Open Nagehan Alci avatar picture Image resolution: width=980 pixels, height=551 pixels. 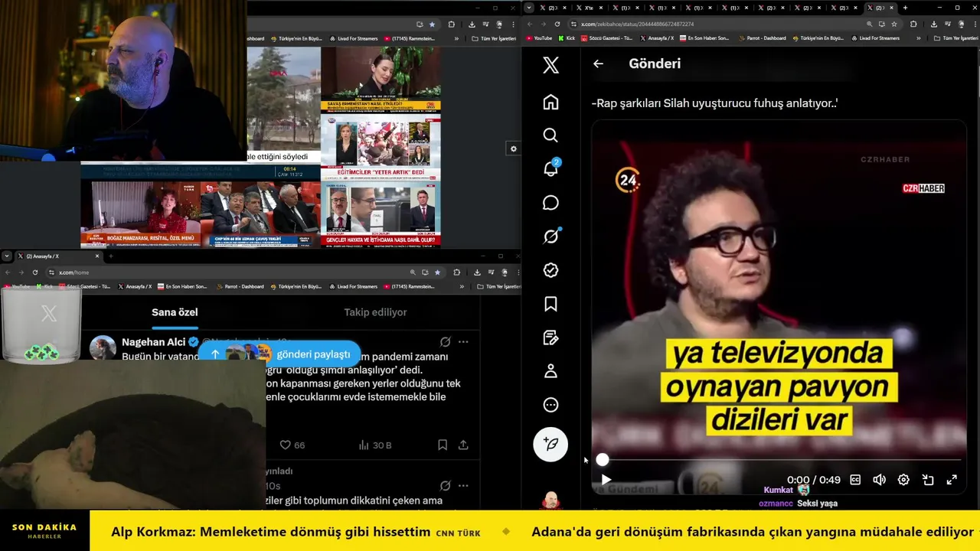click(x=103, y=348)
